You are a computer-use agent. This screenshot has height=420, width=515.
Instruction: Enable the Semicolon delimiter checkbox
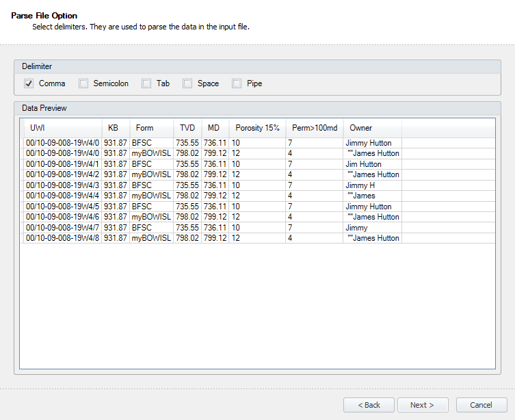(x=83, y=83)
